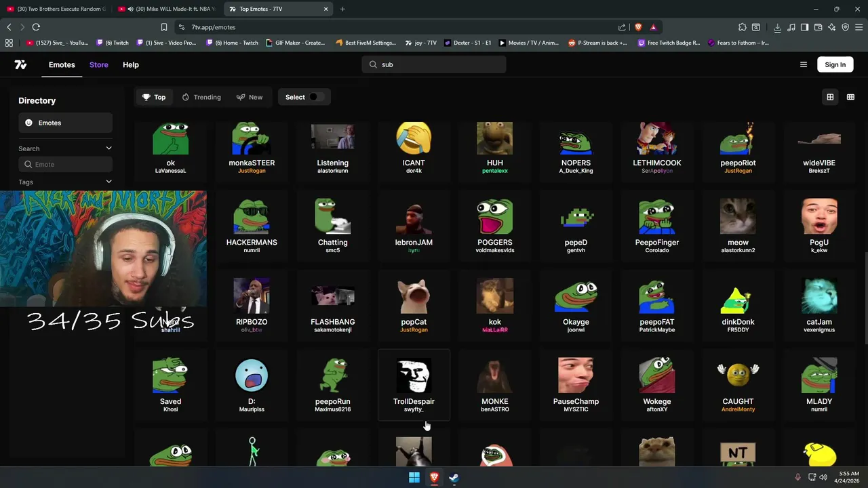Bookmark this page icon
This screenshot has height=488, width=868.
click(163, 27)
